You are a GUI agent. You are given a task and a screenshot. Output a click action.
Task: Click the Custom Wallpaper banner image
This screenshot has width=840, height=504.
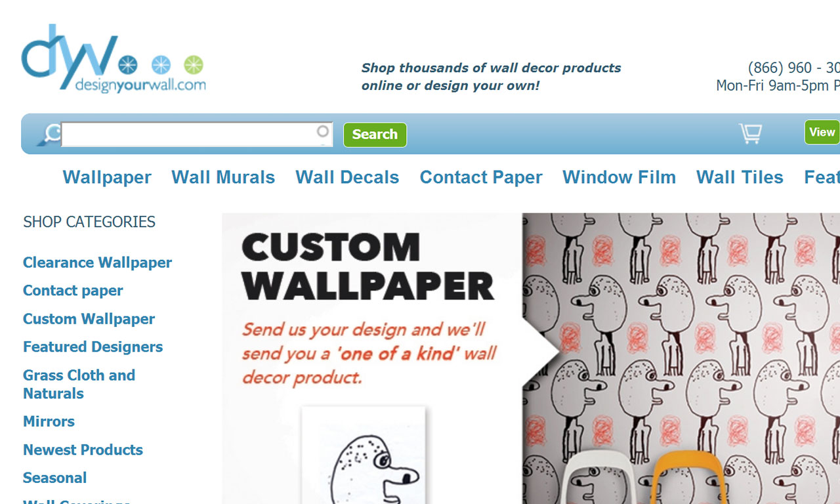pos(531,358)
